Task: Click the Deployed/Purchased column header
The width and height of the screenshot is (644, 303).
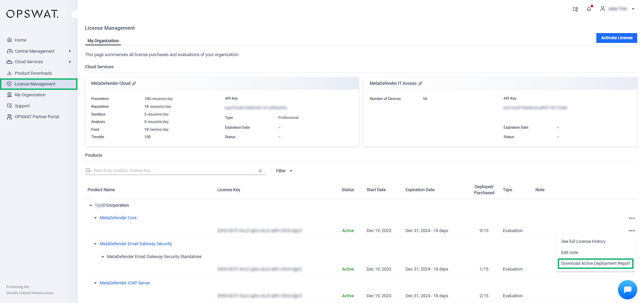Action: click(x=484, y=190)
